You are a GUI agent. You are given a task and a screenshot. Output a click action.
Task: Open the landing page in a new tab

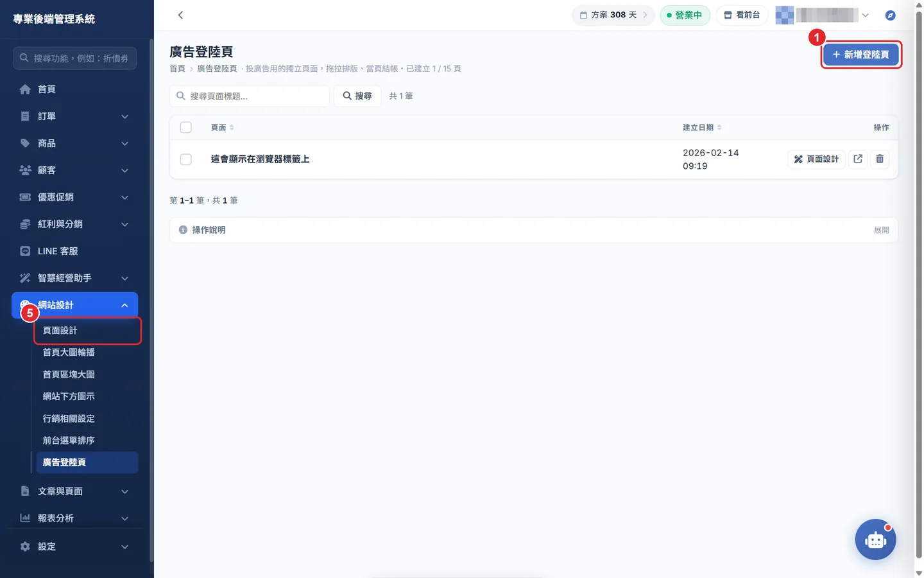tap(858, 159)
